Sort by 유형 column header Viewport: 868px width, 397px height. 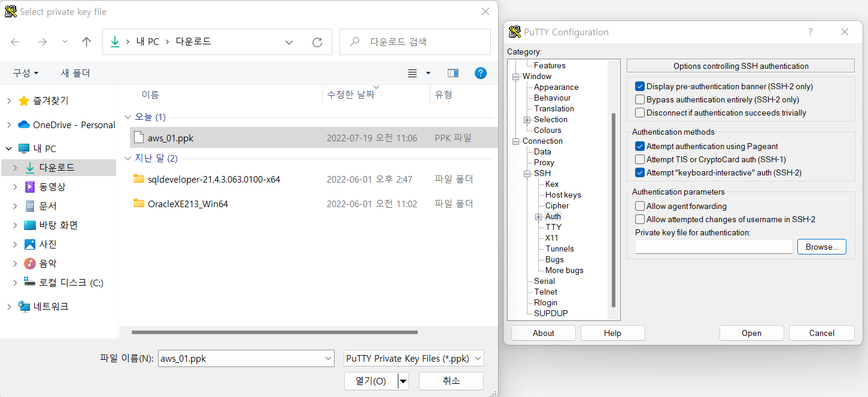coord(444,95)
